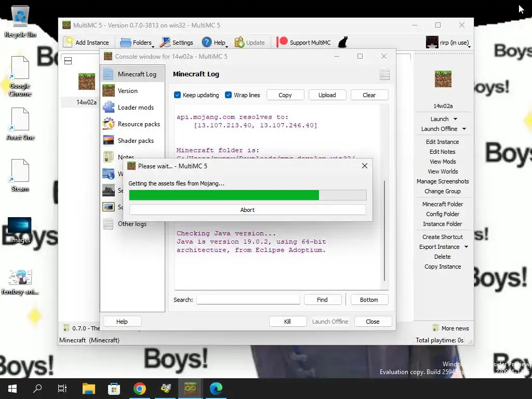This screenshot has height=399, width=532.
Task: Open the Version page in sidebar
Action: click(x=132, y=90)
